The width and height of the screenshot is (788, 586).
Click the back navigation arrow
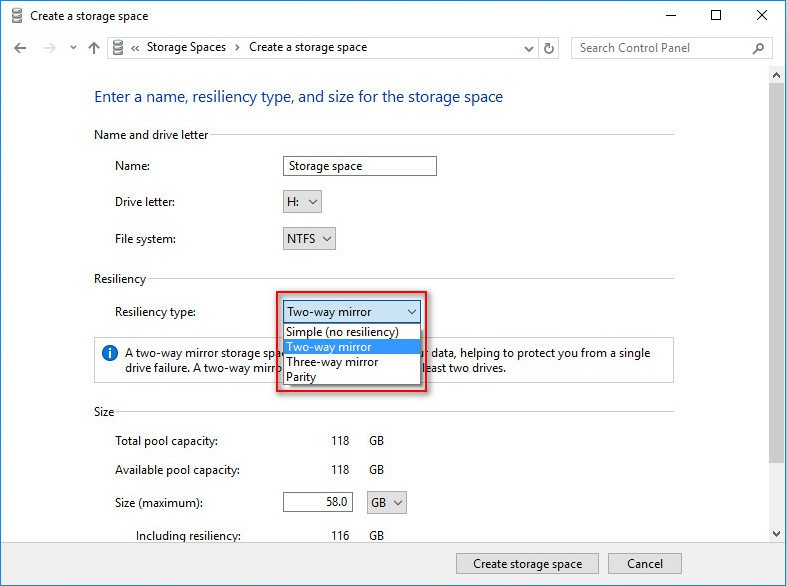point(20,48)
